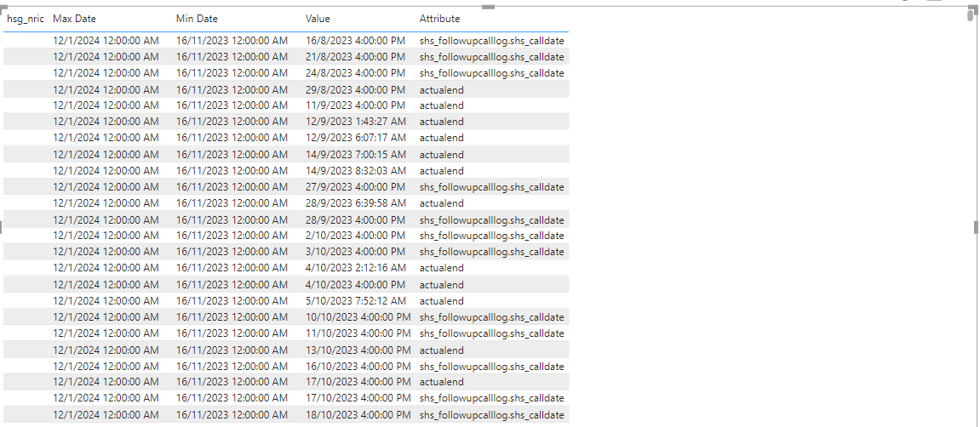Click actualend in the 13/10/2023 row
The width and height of the screenshot is (980, 427).
click(x=442, y=350)
